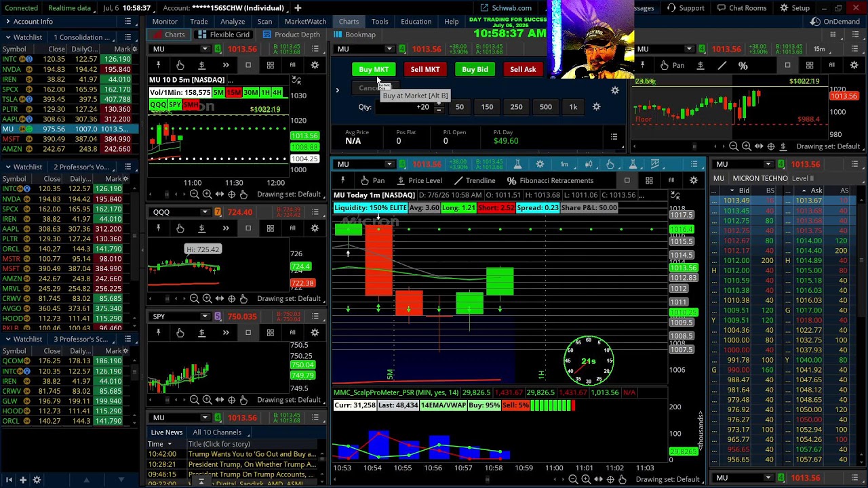The width and height of the screenshot is (868, 488).
Task: Open left sidebar settings gear at bottom
Action: tap(37, 480)
